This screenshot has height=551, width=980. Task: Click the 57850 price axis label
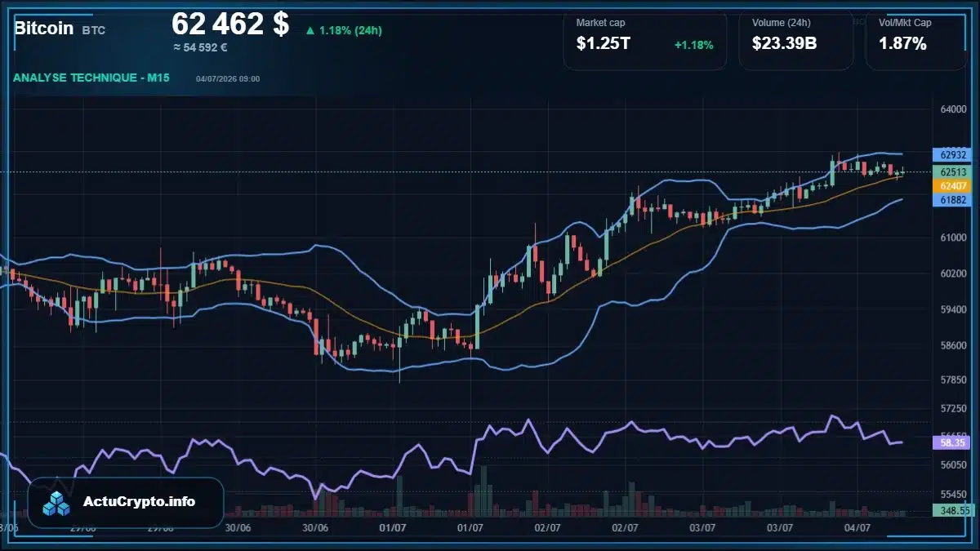click(953, 380)
